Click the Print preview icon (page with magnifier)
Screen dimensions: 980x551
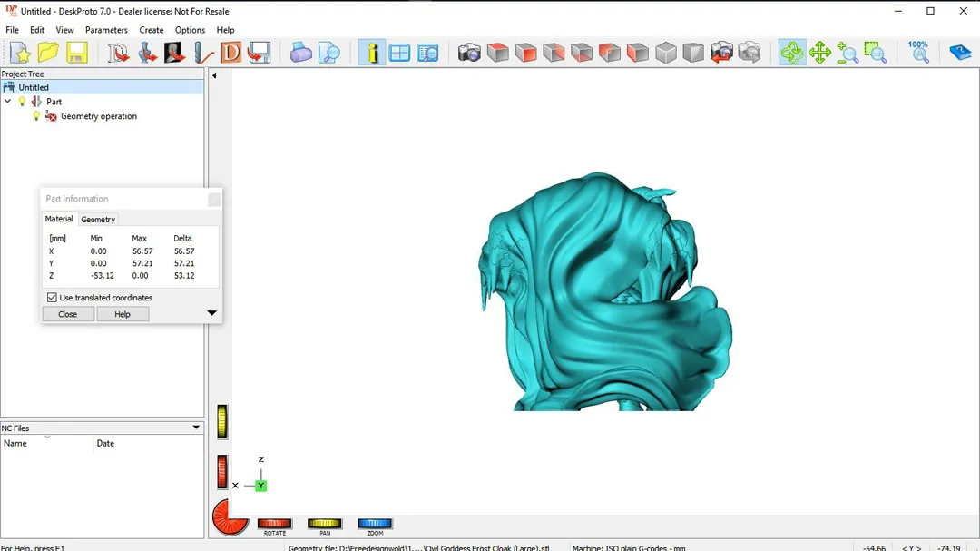[x=328, y=53]
